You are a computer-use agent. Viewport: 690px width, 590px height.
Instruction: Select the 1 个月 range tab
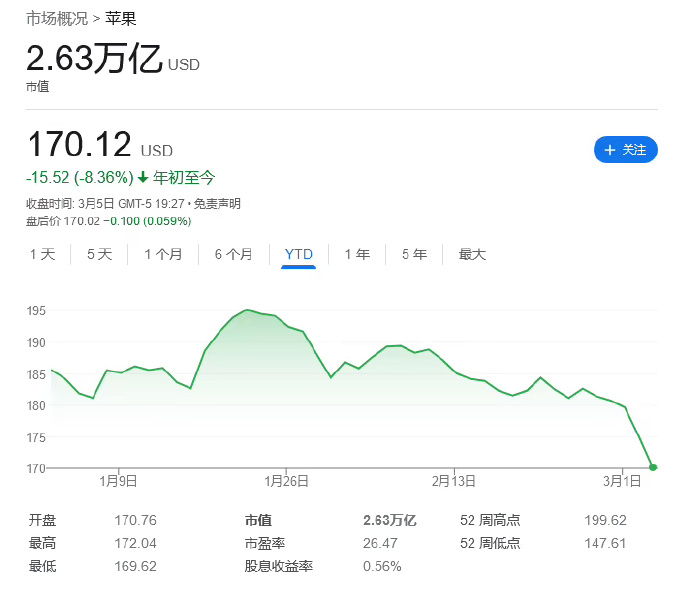(x=163, y=254)
